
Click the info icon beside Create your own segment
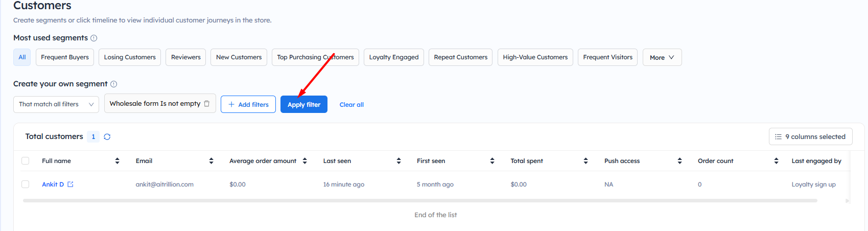[x=114, y=84]
